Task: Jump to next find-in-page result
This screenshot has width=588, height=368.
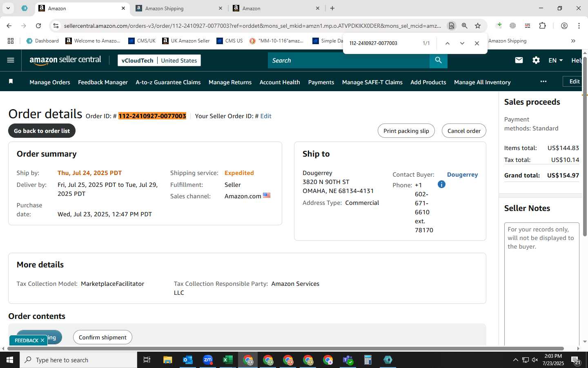Action: [462, 43]
